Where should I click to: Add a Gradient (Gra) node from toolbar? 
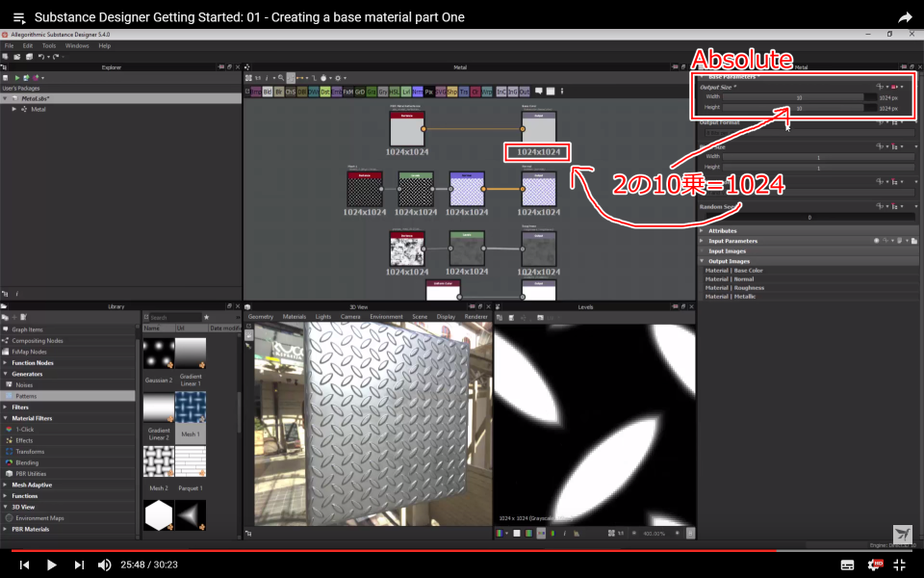[x=372, y=92]
